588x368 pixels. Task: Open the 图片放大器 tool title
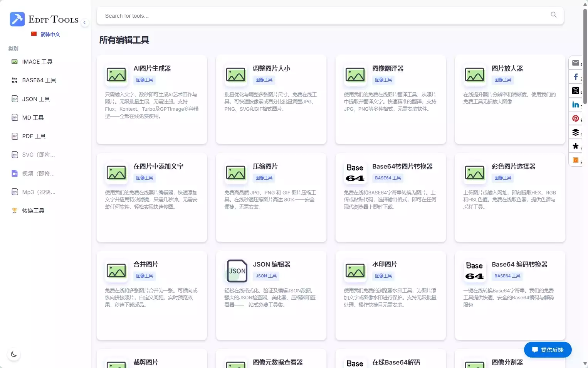click(507, 68)
